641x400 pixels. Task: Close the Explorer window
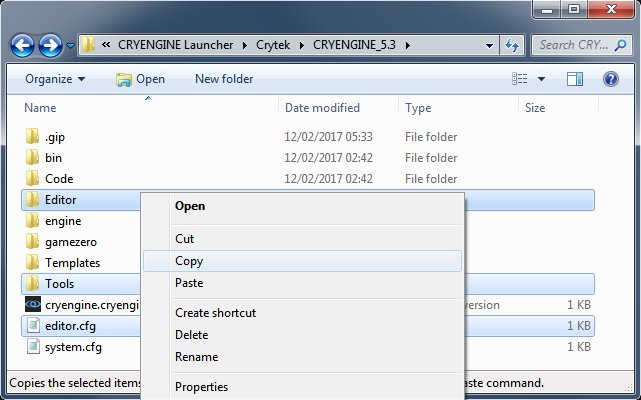[x=611, y=9]
